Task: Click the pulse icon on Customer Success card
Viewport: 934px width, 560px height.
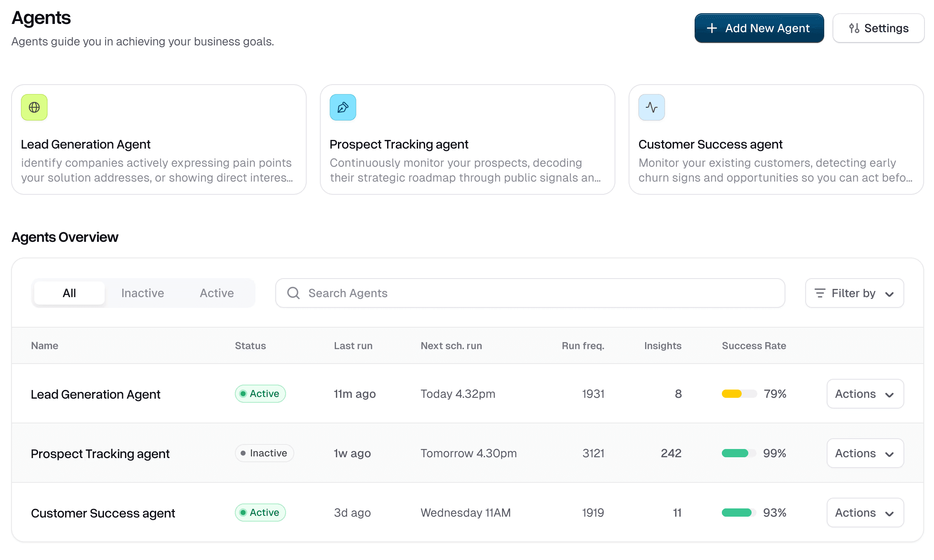Action: coord(651,107)
